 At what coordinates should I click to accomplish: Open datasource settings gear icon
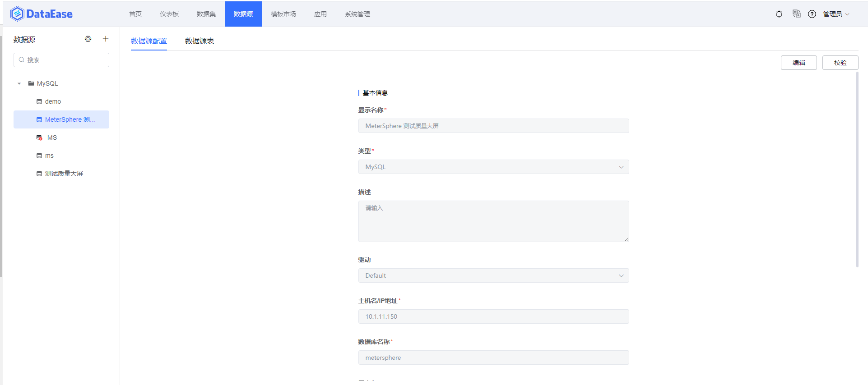(88, 39)
